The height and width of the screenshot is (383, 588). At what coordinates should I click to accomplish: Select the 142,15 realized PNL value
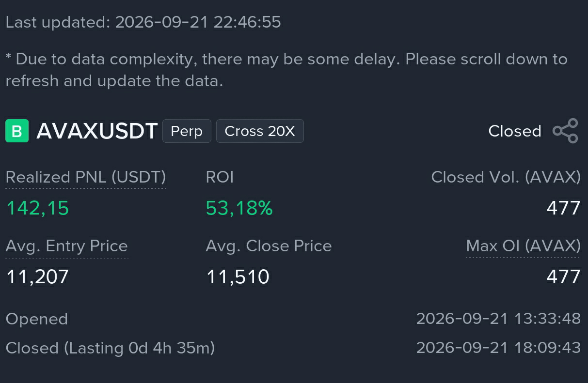coord(37,208)
